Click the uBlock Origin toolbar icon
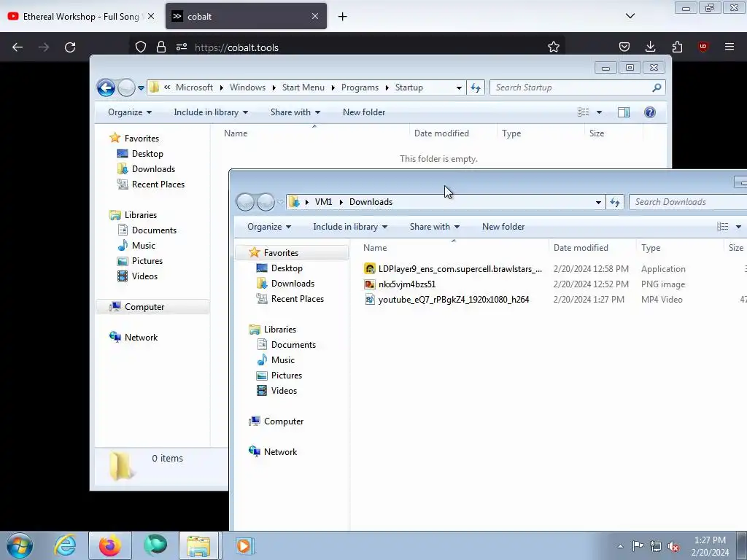The height and width of the screenshot is (560, 747). [703, 47]
